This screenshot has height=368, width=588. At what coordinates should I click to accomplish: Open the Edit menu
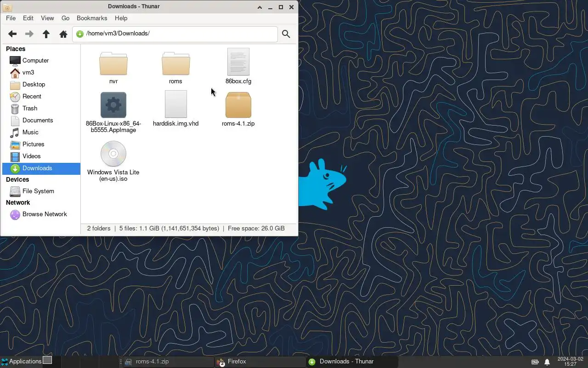(28, 18)
